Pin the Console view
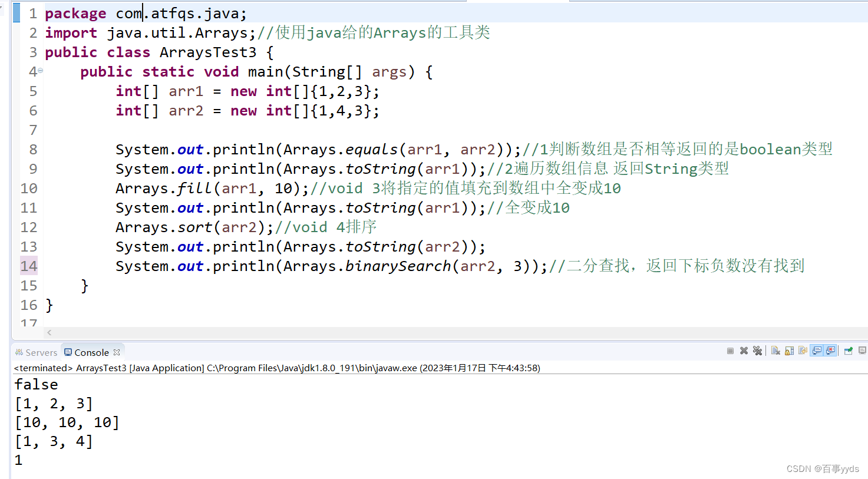The image size is (868, 479). 849,351
